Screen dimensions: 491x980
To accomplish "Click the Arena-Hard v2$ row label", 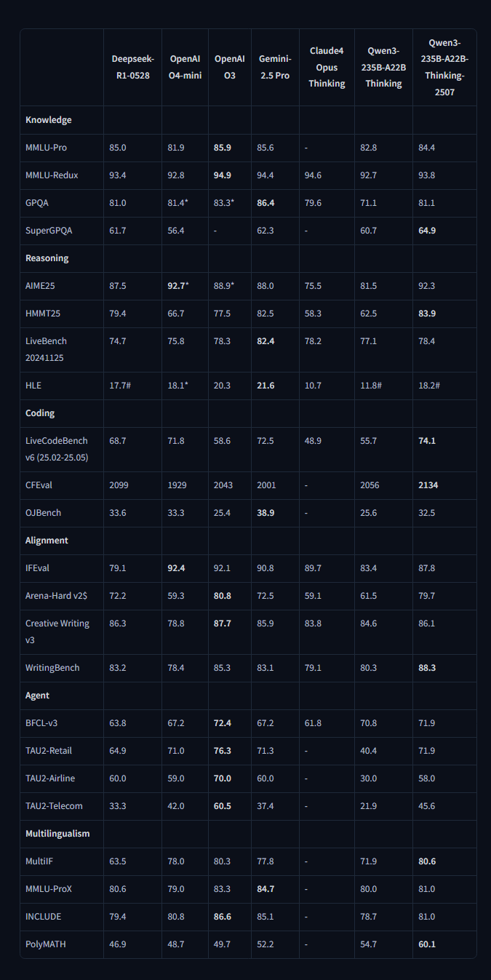I will [x=56, y=596].
